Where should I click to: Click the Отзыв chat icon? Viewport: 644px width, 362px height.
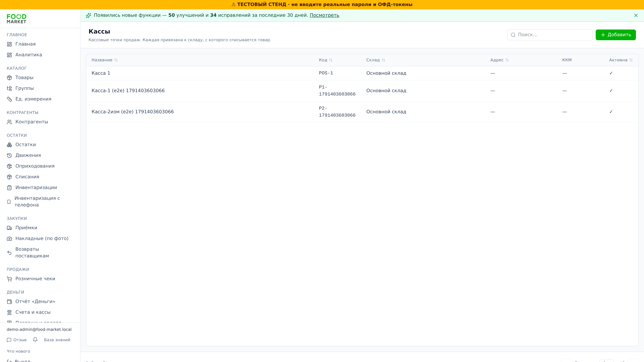[x=9, y=340]
